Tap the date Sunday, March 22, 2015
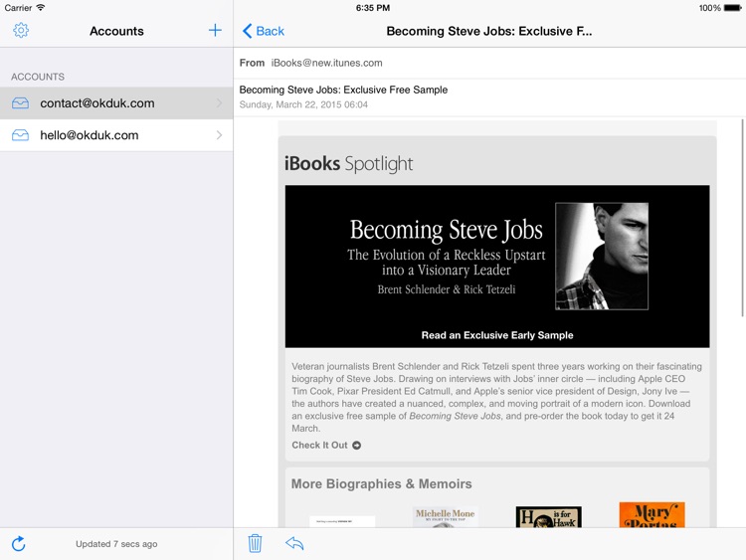This screenshot has width=746, height=560. (x=303, y=104)
